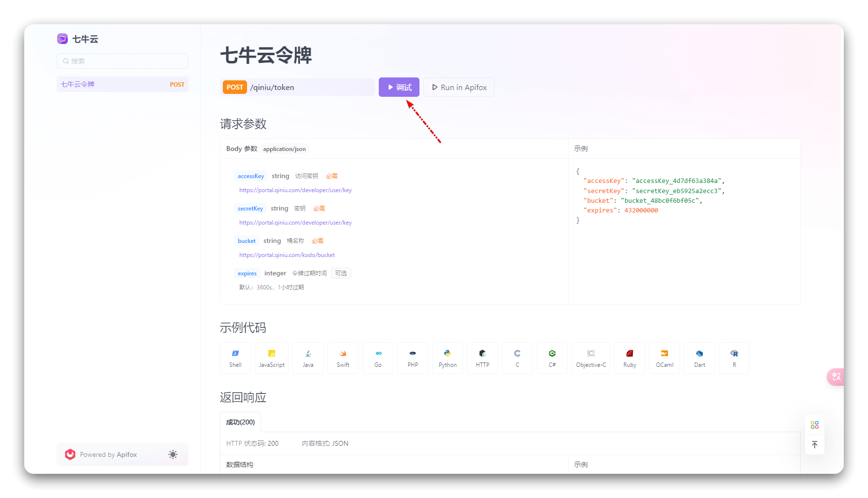Click HTTP 状态码: 200 text
This screenshot has width=868, height=498.
[252, 443]
